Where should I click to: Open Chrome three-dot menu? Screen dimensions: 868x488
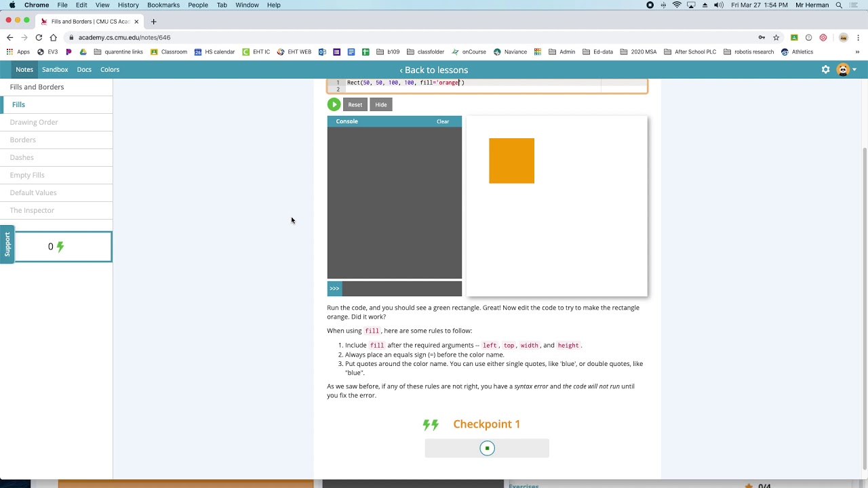point(859,37)
